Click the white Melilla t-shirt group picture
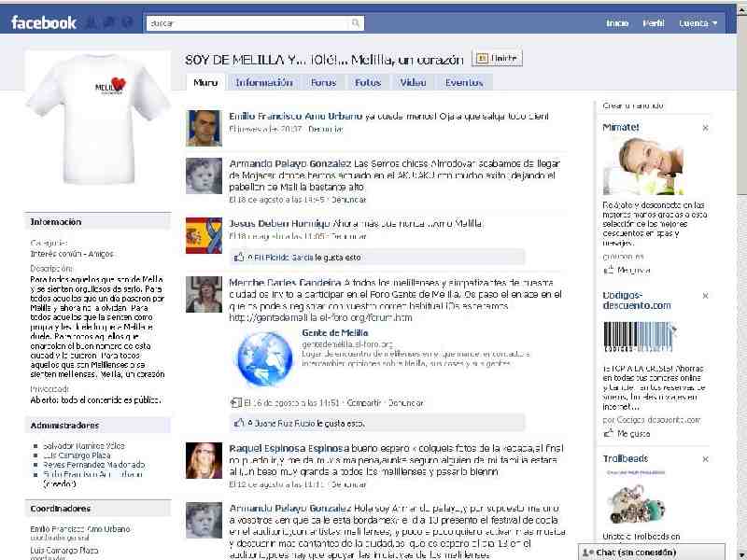The width and height of the screenshot is (747, 560). pos(98,119)
